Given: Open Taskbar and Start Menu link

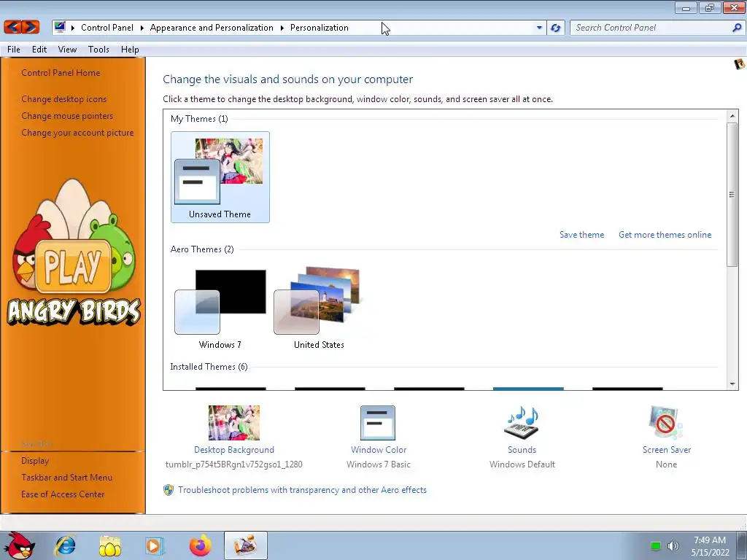Looking at the screenshot, I should click(x=66, y=477).
